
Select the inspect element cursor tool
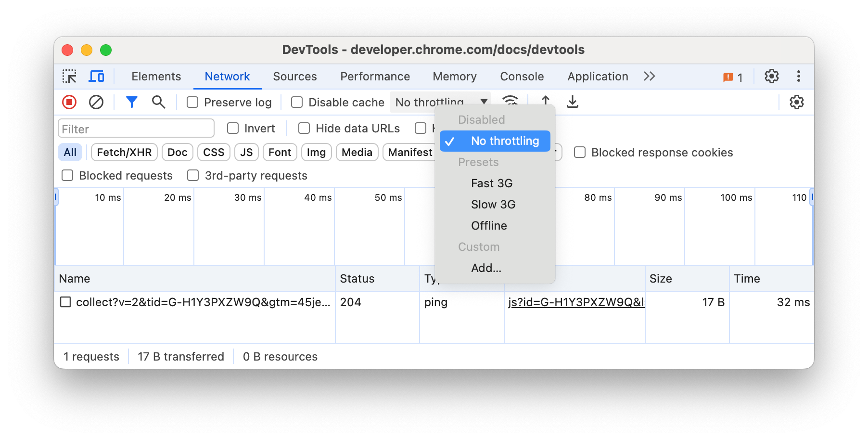tap(70, 76)
